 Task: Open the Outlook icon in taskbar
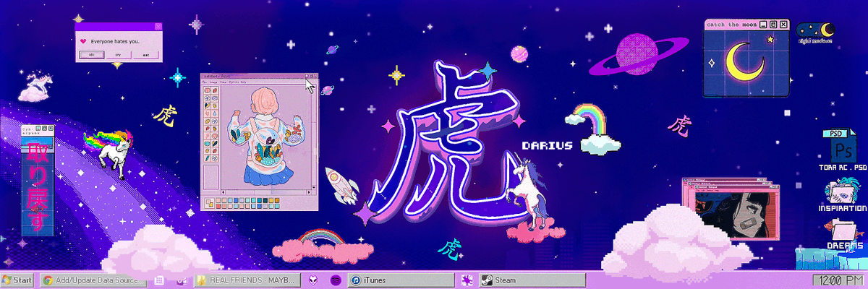[182, 280]
